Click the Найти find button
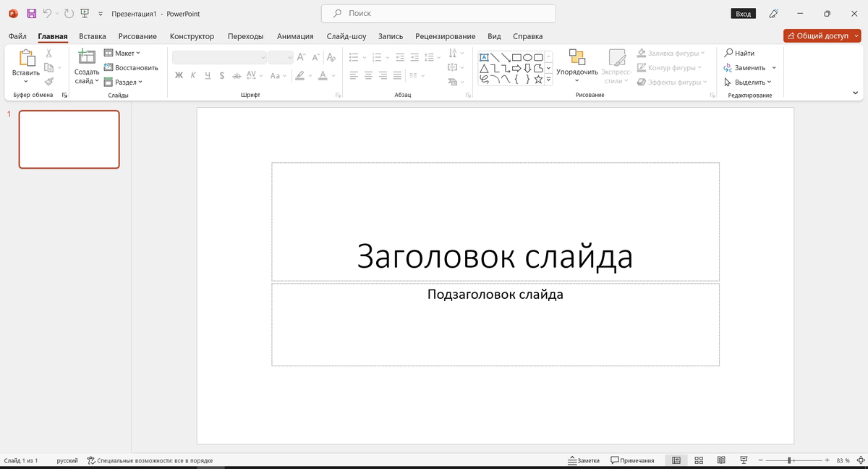 739,53
